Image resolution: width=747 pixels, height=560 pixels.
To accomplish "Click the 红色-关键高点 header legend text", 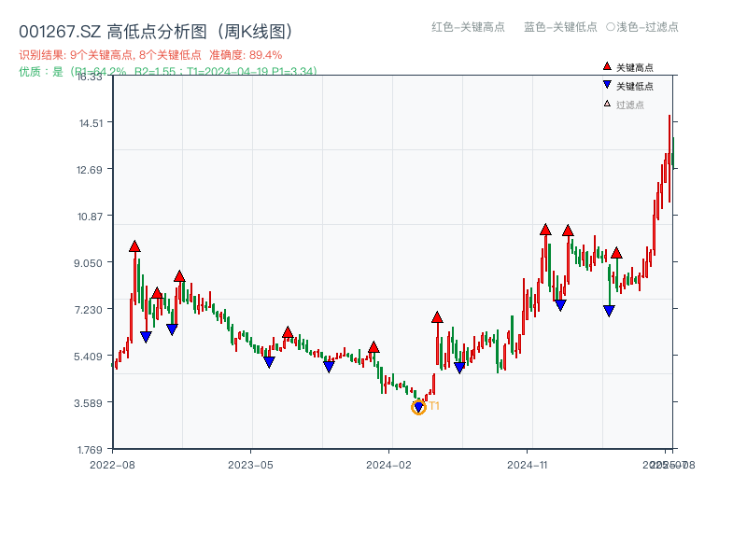I will pyautogui.click(x=469, y=27).
